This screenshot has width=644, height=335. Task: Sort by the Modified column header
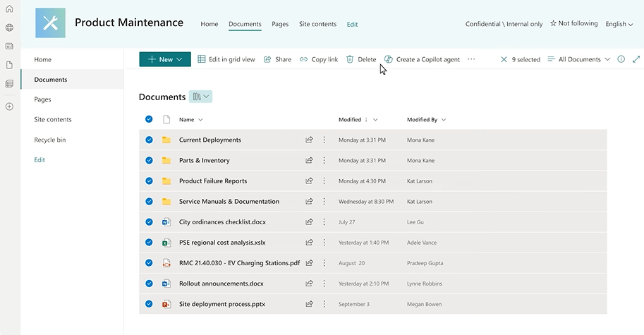pyautogui.click(x=350, y=120)
